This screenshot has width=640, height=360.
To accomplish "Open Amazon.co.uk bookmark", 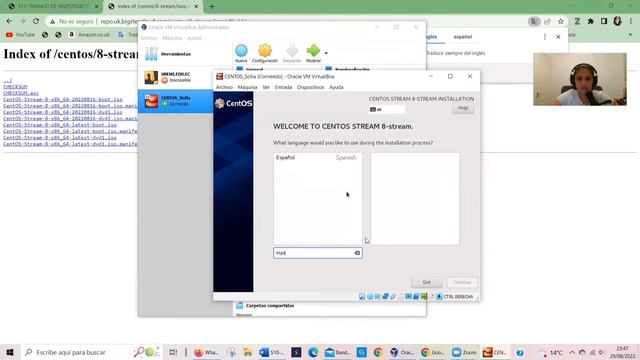I will (89, 35).
